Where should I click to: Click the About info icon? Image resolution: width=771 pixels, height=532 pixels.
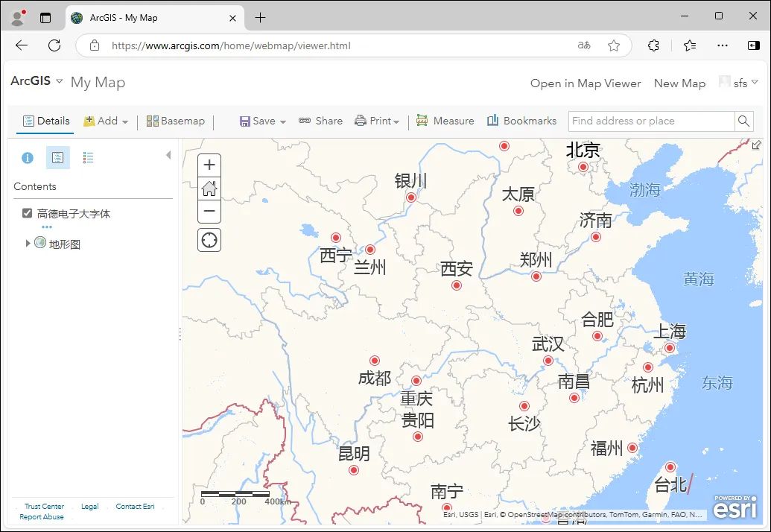[x=28, y=158]
